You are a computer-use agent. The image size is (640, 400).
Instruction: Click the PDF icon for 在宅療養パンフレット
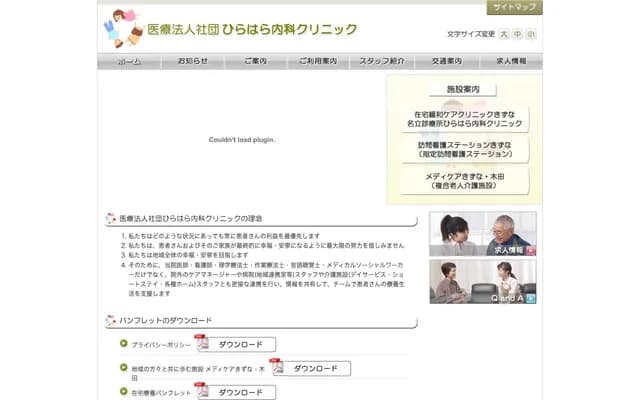coord(201,392)
